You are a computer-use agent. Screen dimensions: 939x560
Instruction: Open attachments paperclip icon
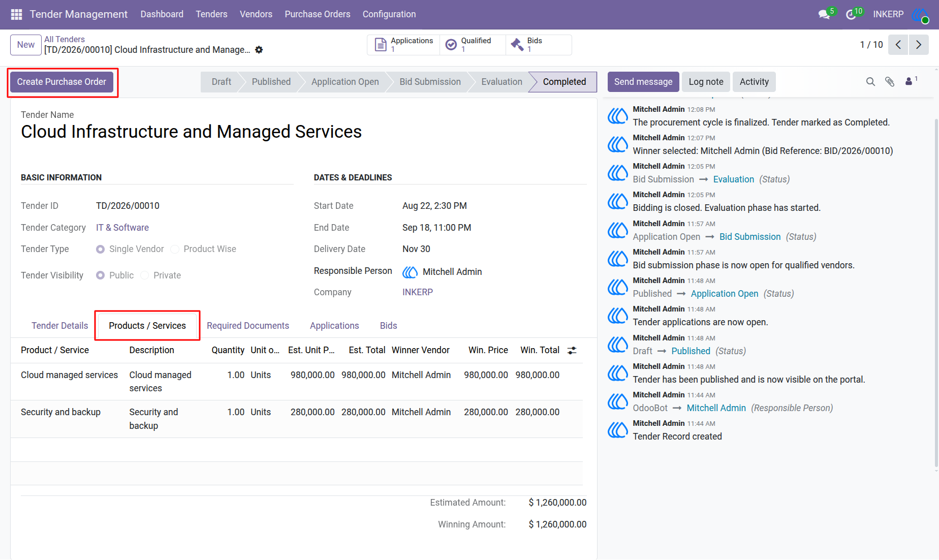coord(890,82)
